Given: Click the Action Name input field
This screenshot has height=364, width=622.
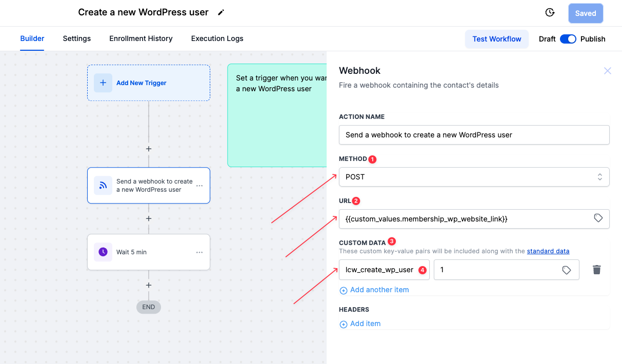Looking at the screenshot, I should tap(474, 135).
